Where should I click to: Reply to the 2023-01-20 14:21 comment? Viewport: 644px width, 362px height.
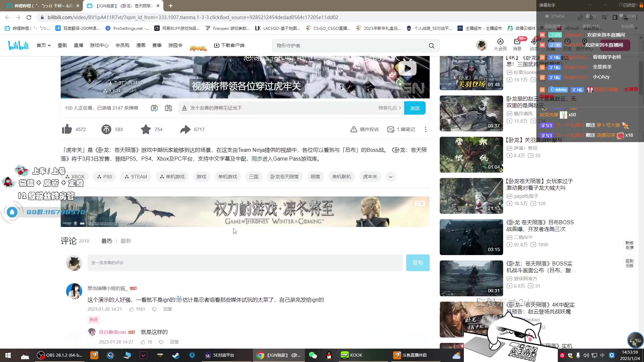click(x=168, y=309)
